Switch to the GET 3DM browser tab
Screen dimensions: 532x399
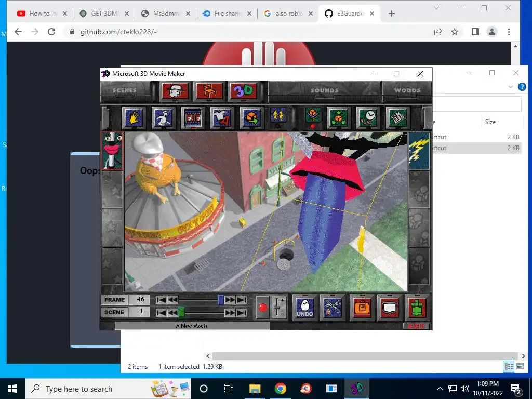(x=104, y=14)
